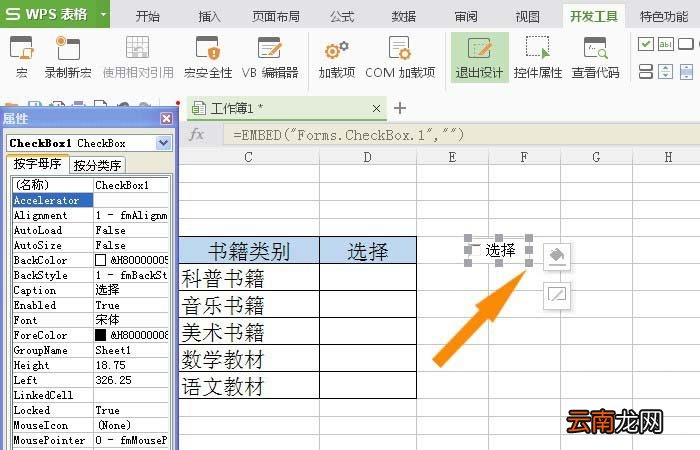
Task: Click the 语文教材 cell
Action: tap(249, 385)
